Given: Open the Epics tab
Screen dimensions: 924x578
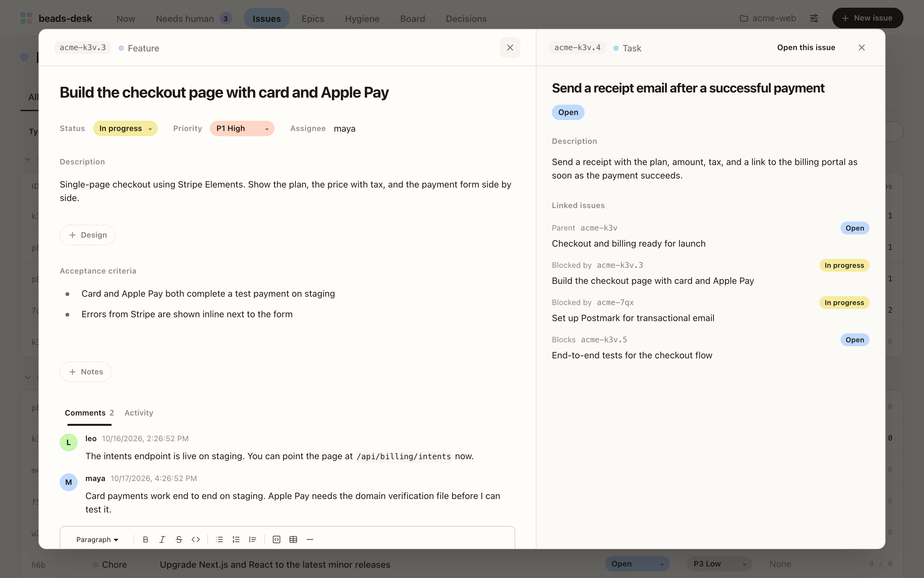Looking at the screenshot, I should (x=313, y=18).
